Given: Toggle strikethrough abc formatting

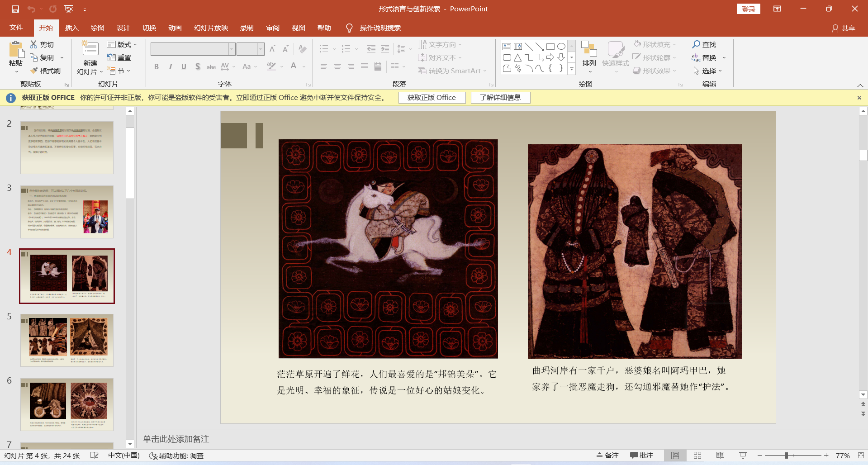Looking at the screenshot, I should (211, 66).
